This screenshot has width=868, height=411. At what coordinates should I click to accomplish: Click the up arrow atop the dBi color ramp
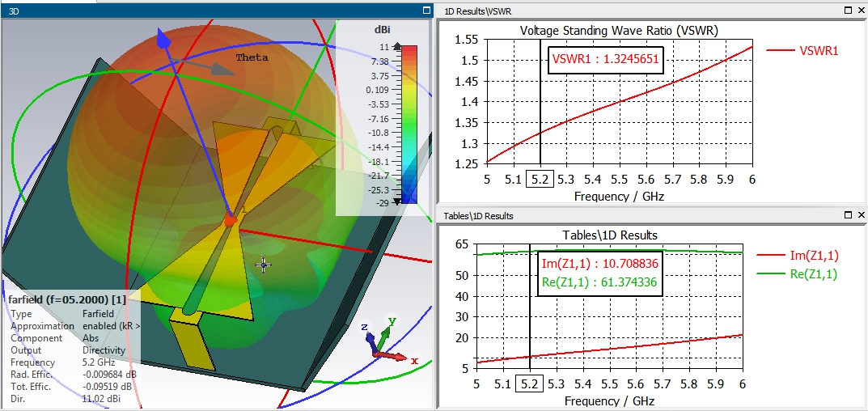click(397, 47)
